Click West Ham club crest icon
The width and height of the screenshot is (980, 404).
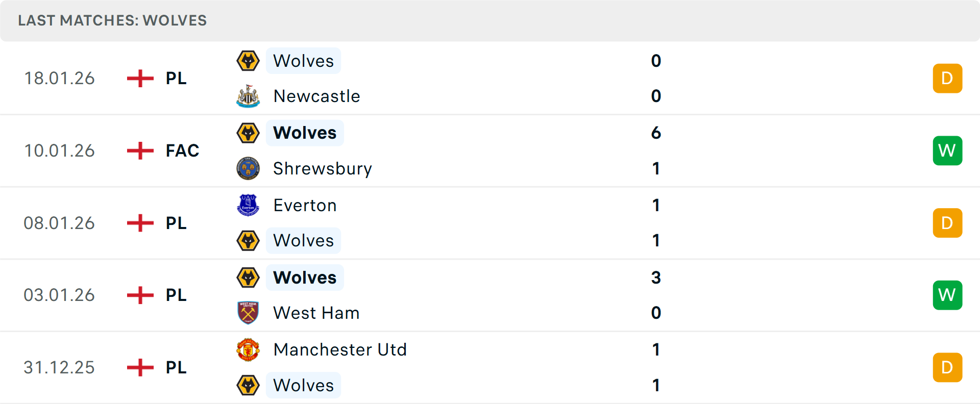click(248, 313)
